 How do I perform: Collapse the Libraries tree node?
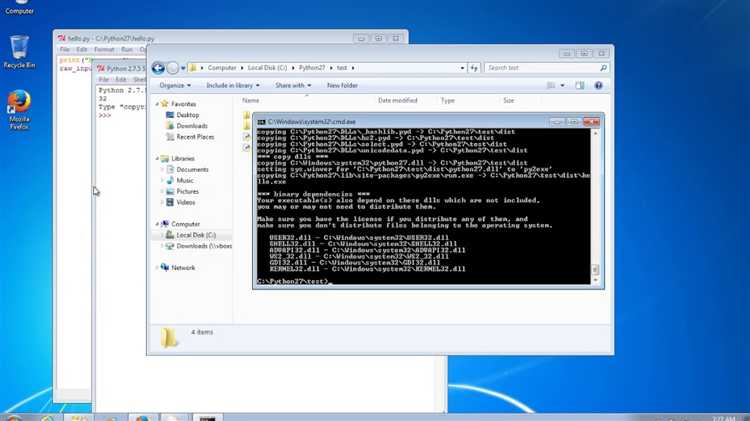156,158
